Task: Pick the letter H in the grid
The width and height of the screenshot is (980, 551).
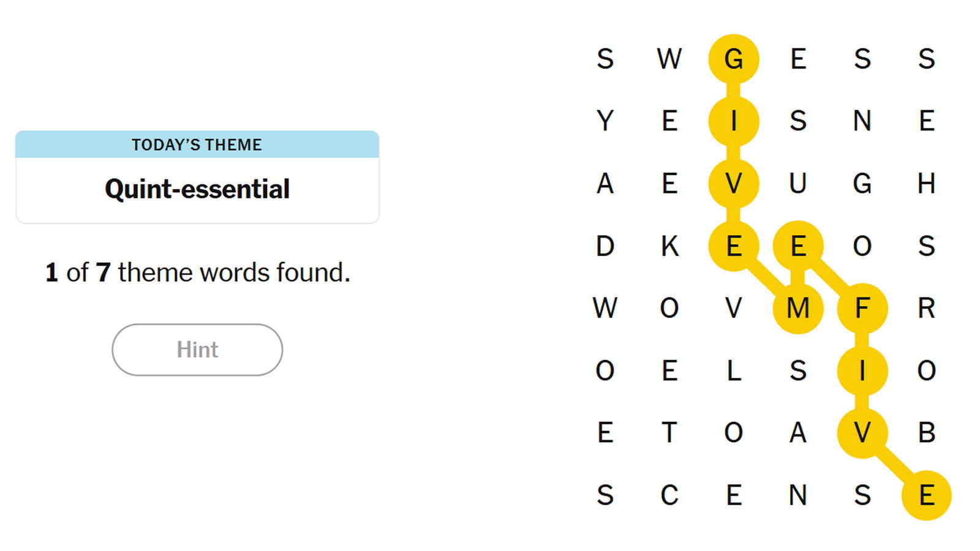Action: pos(926,184)
